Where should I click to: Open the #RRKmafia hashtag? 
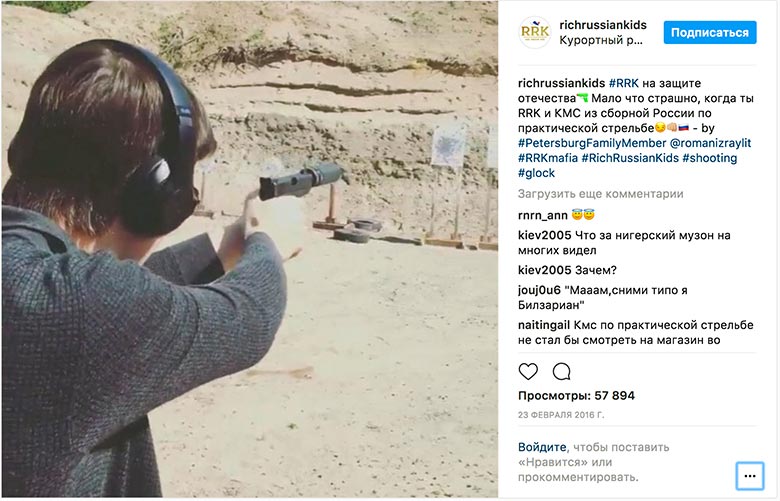tap(548, 158)
